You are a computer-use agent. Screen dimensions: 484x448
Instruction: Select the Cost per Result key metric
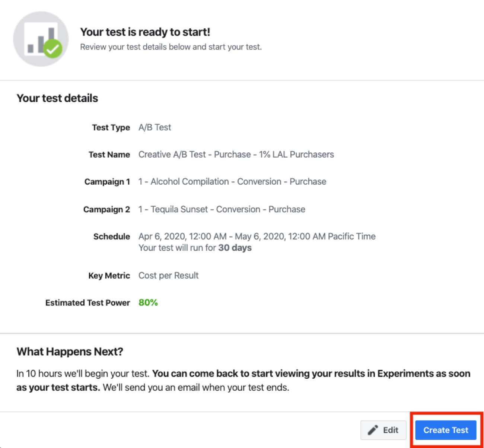click(x=168, y=275)
